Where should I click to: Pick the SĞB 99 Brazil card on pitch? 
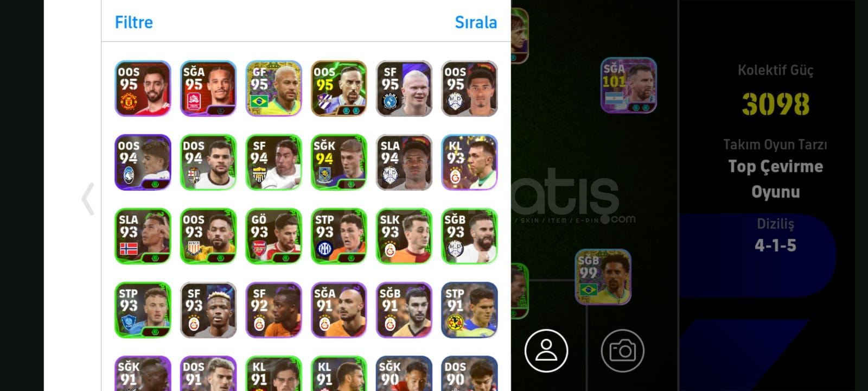[x=603, y=277]
